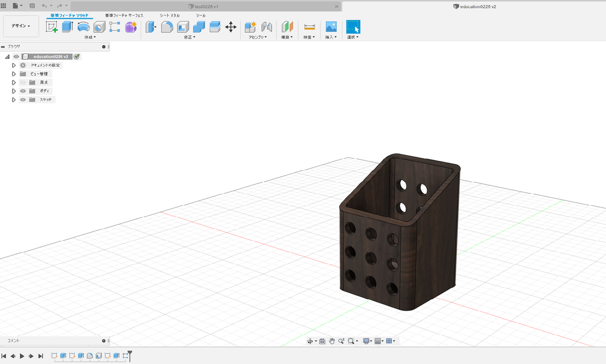Expand ドキュメントの設定 tree node
Viewport: 606px width, 364px height.
14,65
